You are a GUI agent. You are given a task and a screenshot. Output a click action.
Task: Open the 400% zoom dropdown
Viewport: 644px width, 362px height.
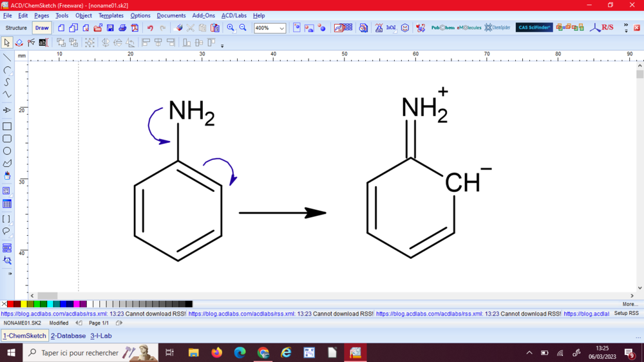click(x=282, y=28)
